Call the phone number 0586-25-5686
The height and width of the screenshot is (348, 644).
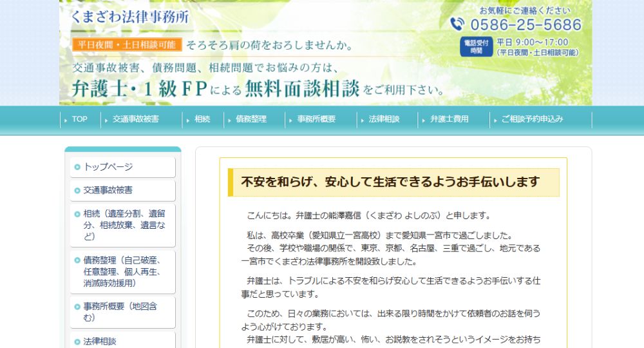click(526, 25)
